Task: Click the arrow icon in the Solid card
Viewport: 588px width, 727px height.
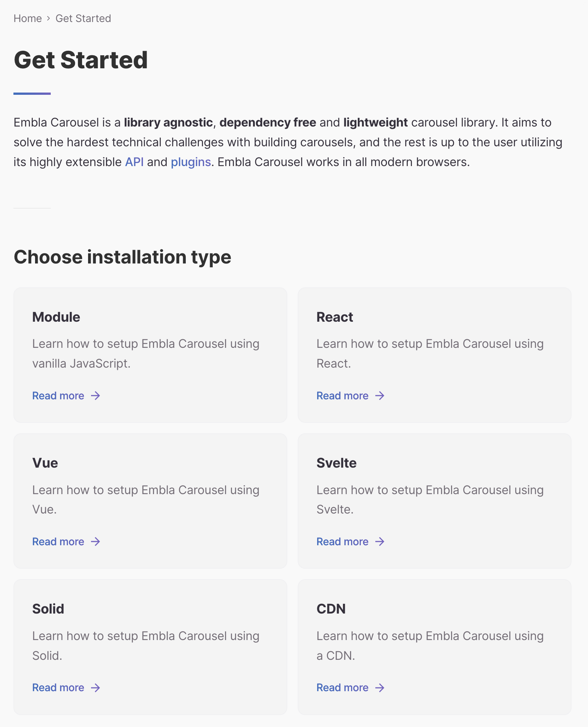Action: pos(96,687)
